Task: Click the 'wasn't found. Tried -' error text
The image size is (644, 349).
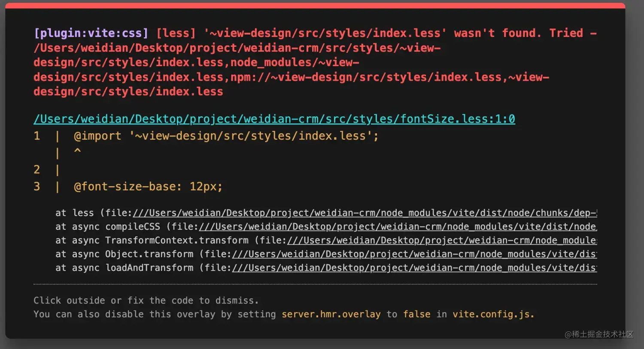Action: (526, 33)
